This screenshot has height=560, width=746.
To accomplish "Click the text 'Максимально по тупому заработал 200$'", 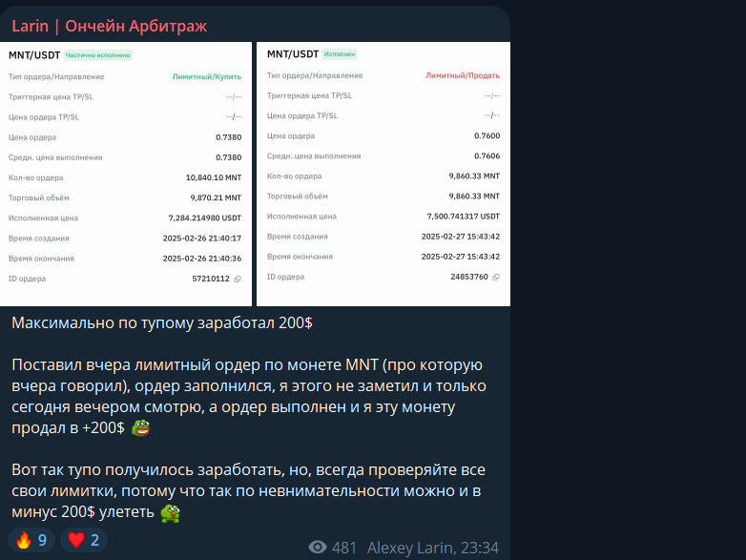I will (162, 323).
